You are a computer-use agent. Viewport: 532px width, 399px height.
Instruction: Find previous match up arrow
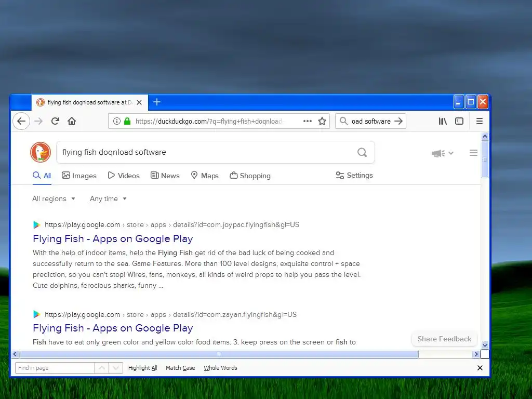click(x=102, y=368)
